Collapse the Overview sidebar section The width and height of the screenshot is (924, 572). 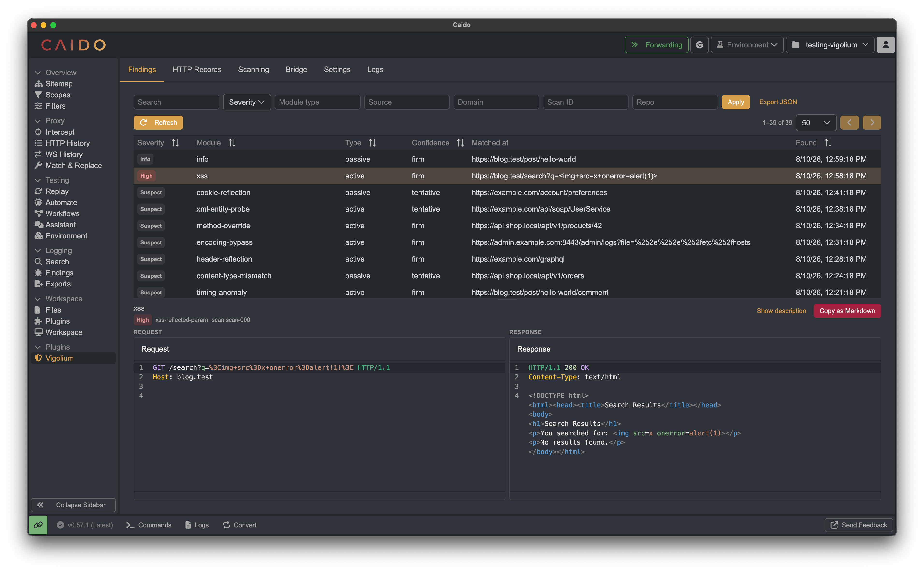tap(56, 73)
